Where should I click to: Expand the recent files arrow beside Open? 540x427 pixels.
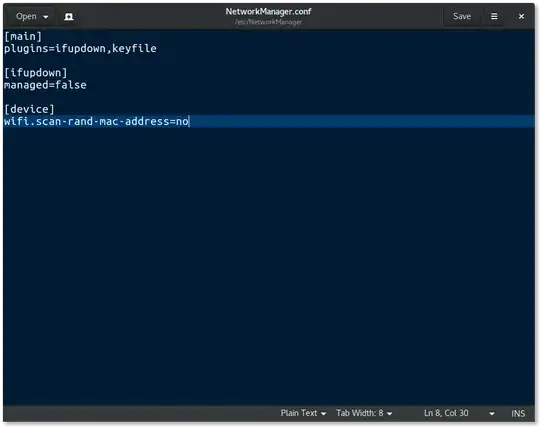pos(45,17)
